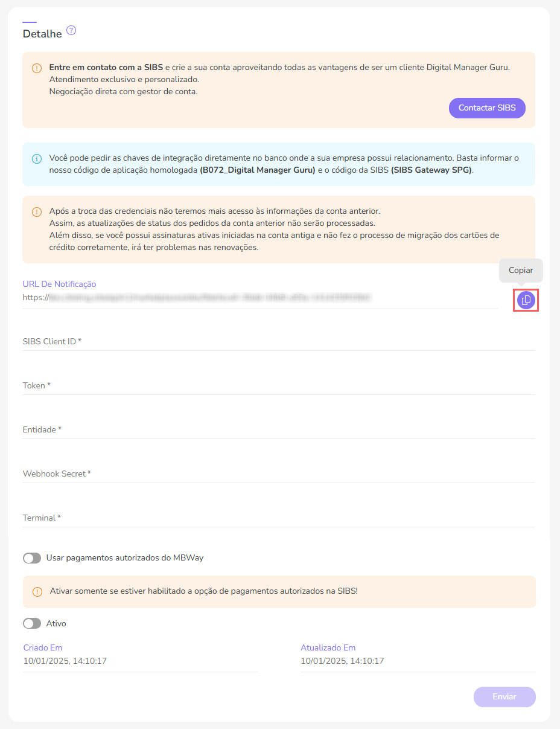Activate the Ativo switch
This screenshot has height=729, width=560.
coord(31,623)
